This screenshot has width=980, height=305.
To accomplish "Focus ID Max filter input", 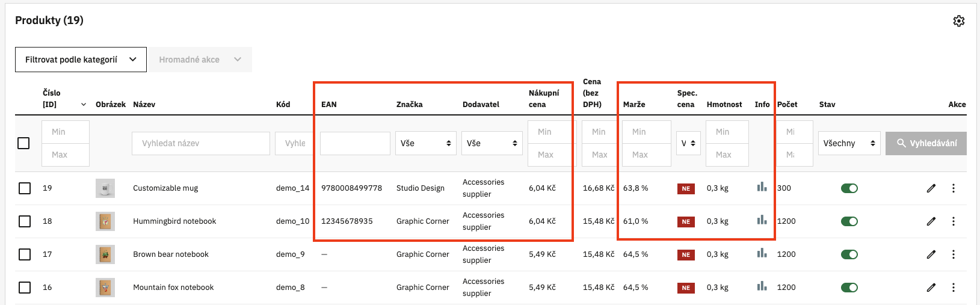I will 66,155.
